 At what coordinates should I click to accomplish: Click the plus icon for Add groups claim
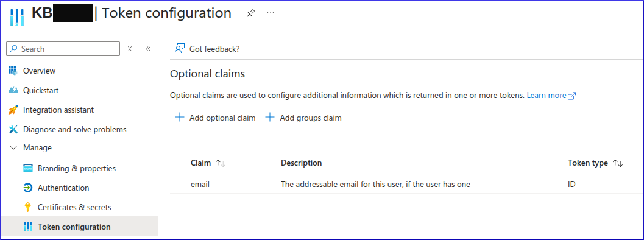pos(270,118)
